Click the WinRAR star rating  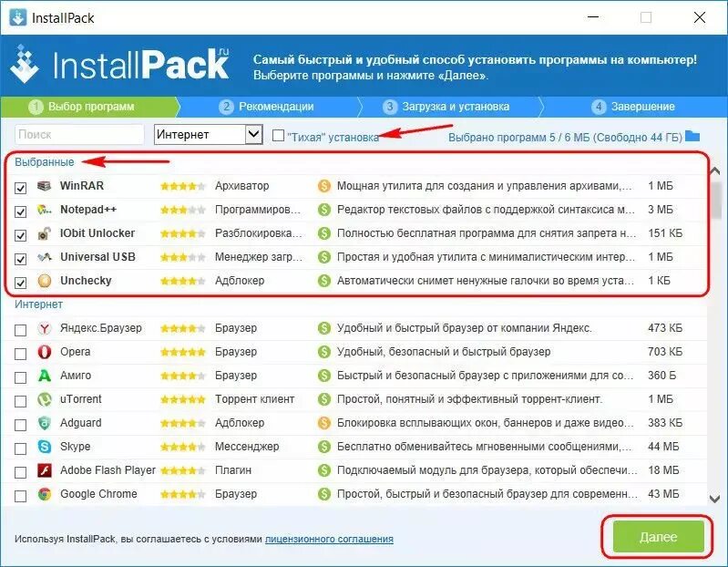pyautogui.click(x=183, y=187)
